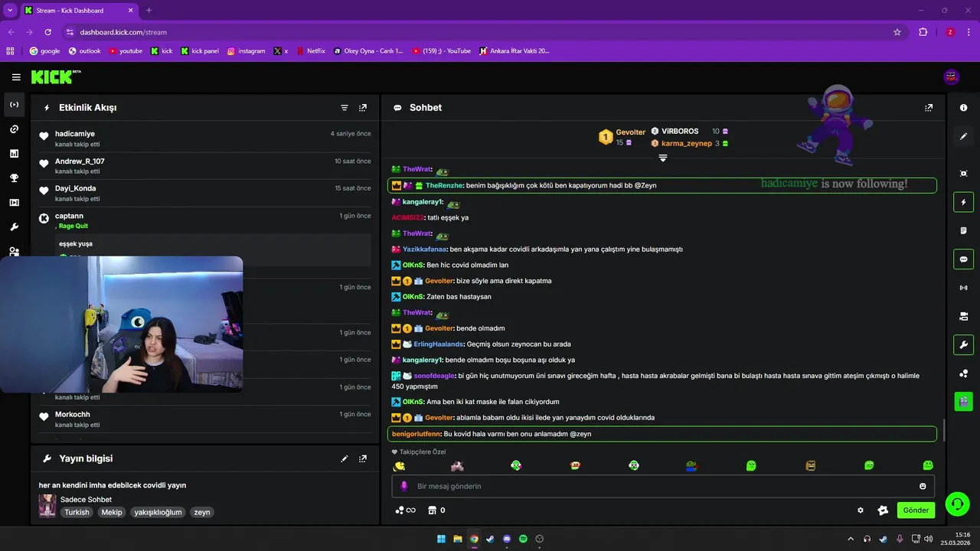Open the Stream - Kick Dashboard browser tab
Viewport: 980px width, 551px height.
click(79, 11)
